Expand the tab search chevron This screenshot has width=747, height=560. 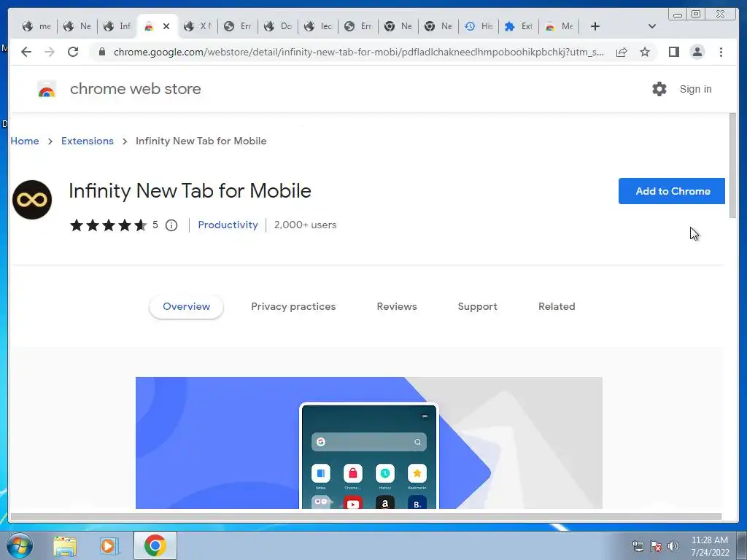pyautogui.click(x=652, y=26)
